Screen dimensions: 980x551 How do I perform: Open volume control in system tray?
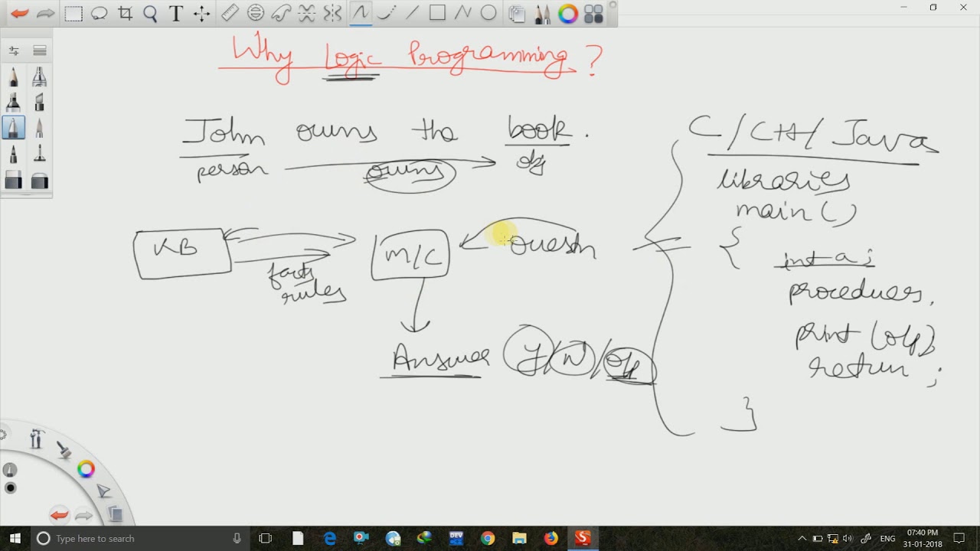[848, 539]
